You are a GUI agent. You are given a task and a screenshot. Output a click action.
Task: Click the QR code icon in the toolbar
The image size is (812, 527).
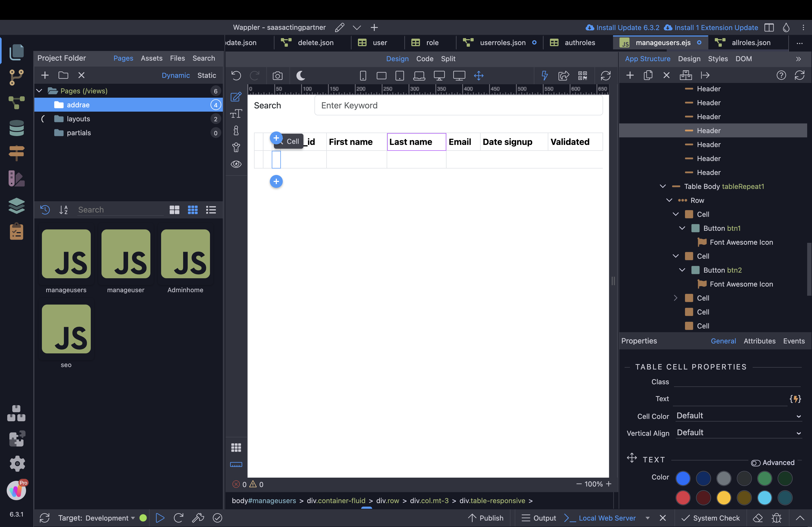click(x=582, y=76)
